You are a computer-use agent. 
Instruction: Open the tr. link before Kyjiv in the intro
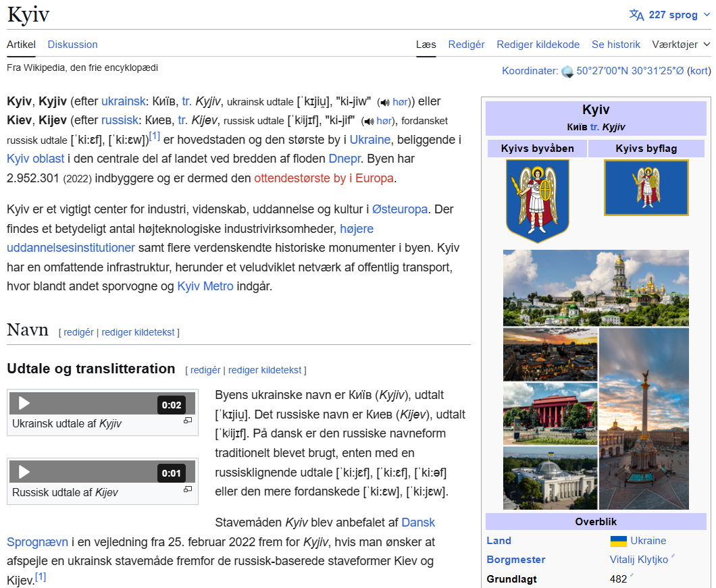coord(186,101)
